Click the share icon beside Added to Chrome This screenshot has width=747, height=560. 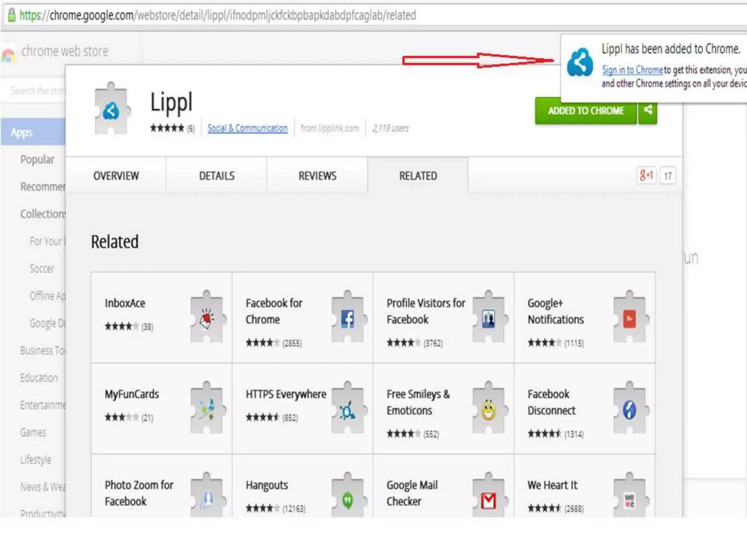(648, 110)
